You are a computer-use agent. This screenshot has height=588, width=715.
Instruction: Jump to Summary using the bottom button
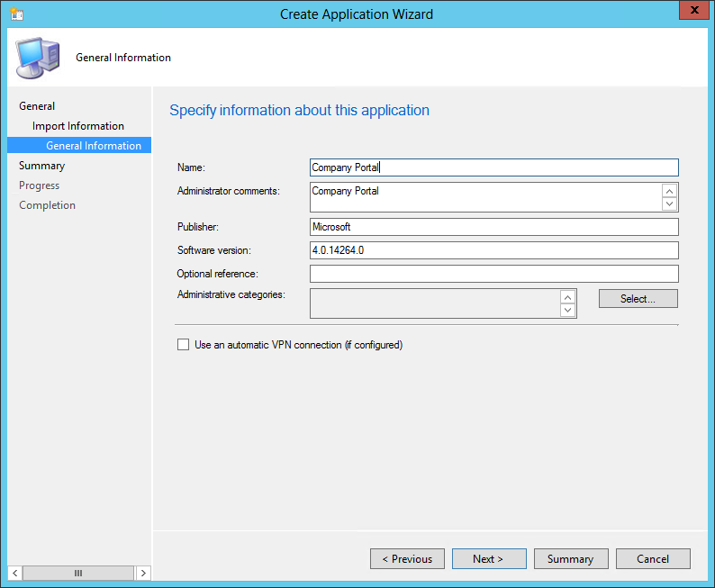(x=571, y=559)
